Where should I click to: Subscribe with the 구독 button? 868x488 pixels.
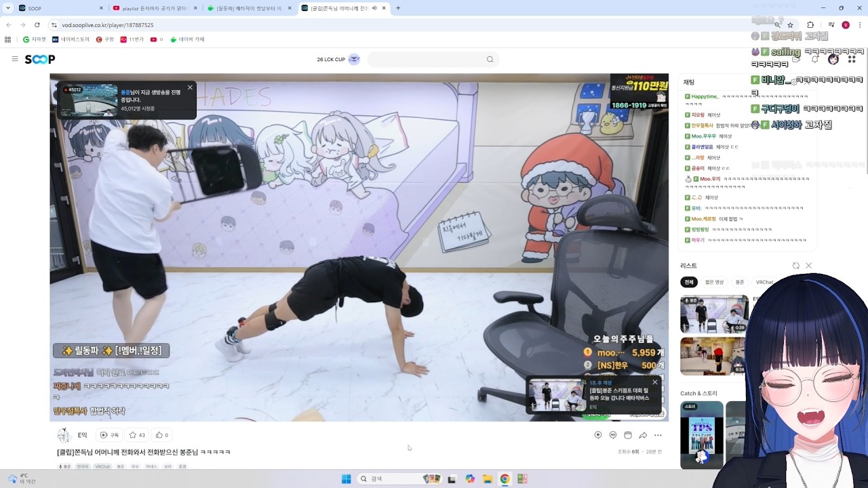(x=109, y=435)
